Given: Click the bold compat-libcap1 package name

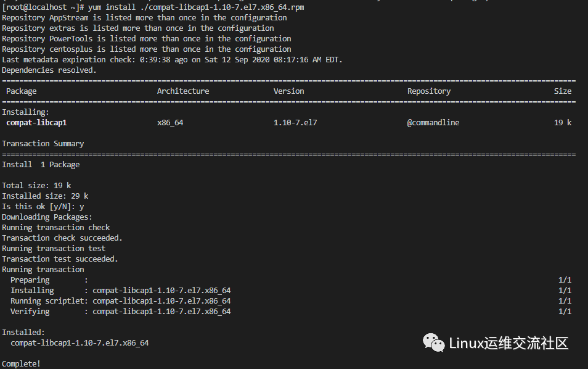Looking at the screenshot, I should click(36, 123).
